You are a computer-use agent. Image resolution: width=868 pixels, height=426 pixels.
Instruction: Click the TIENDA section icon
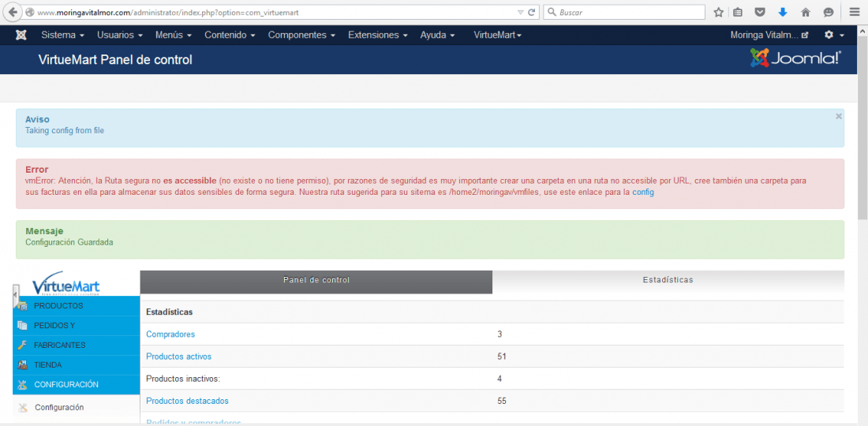pyautogui.click(x=22, y=365)
